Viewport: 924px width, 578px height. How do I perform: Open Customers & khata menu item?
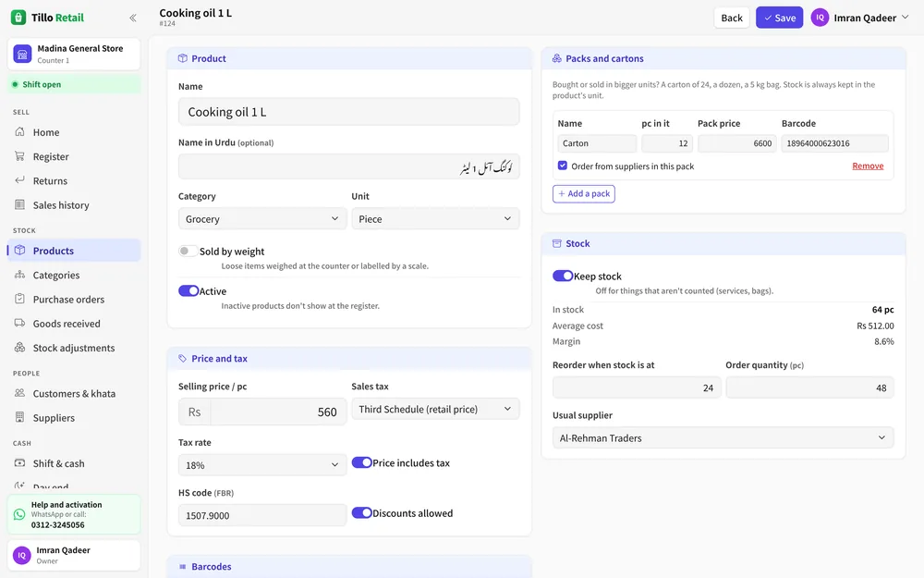click(x=74, y=393)
